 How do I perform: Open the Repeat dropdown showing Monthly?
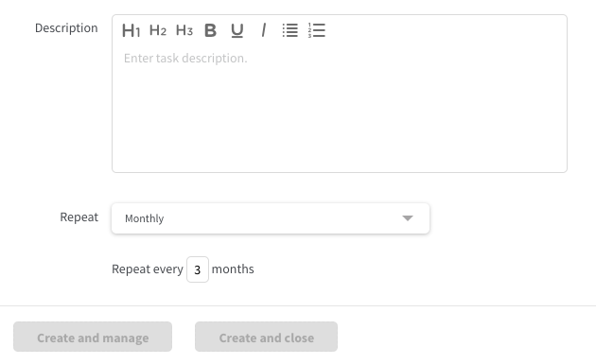271,218
